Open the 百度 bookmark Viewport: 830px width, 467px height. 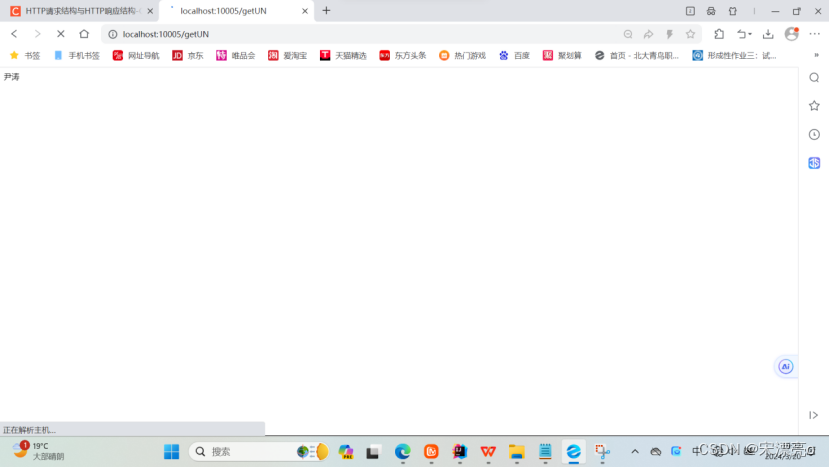tap(514, 55)
